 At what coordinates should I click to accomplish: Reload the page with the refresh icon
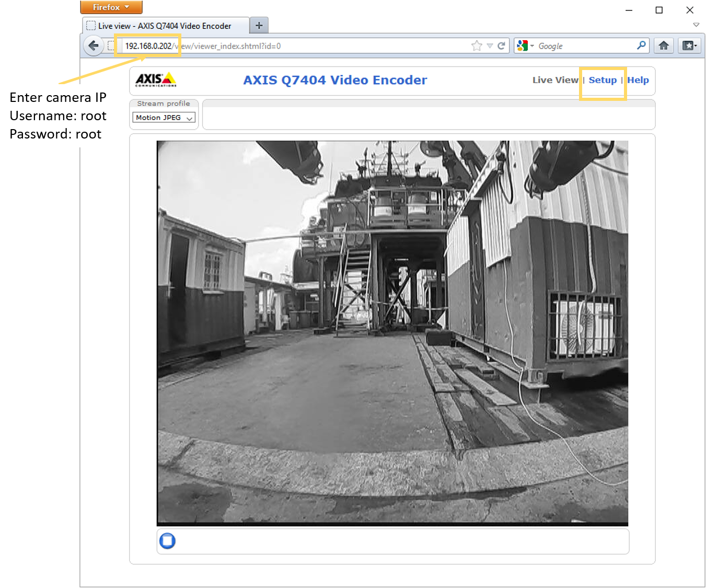click(501, 46)
